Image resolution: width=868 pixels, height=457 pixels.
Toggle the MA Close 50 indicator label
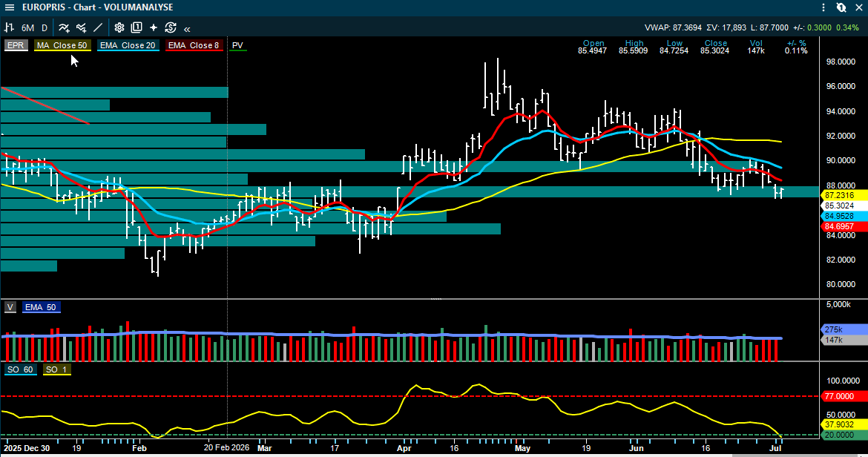(x=62, y=45)
